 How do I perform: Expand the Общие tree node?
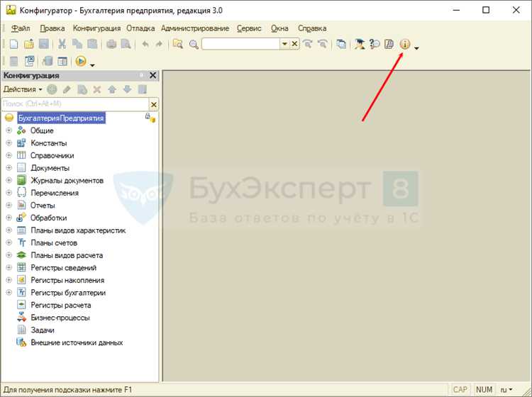(x=9, y=130)
